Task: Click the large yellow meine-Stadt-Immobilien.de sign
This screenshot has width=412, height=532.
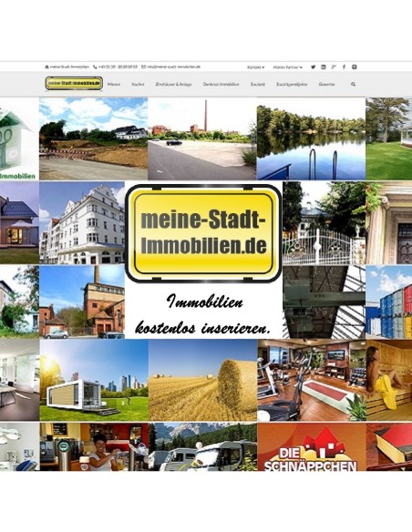Action: [x=203, y=233]
